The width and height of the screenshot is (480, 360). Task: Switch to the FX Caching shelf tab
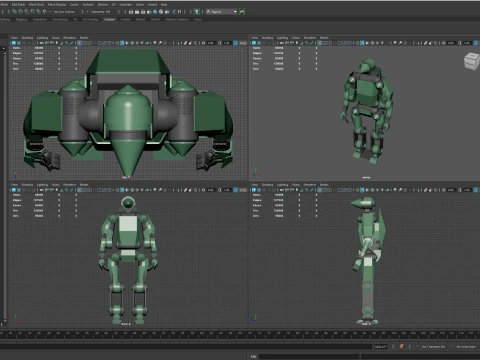click(90, 19)
